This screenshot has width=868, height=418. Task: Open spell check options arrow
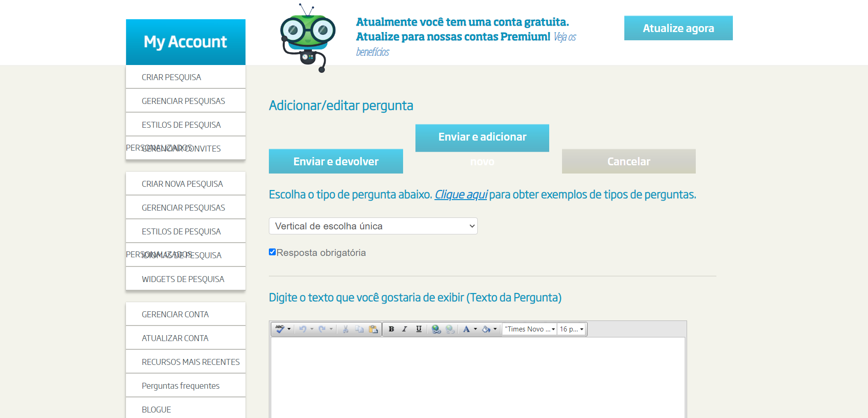point(289,329)
